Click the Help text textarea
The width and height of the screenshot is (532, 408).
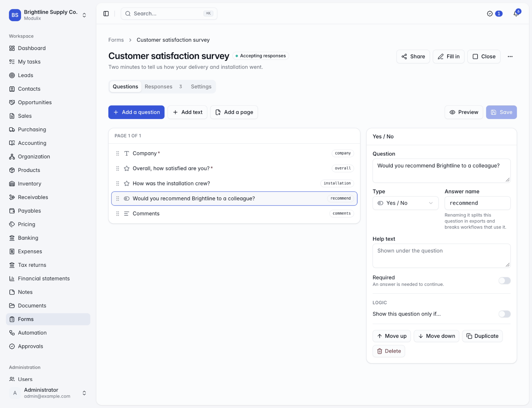coord(441,256)
